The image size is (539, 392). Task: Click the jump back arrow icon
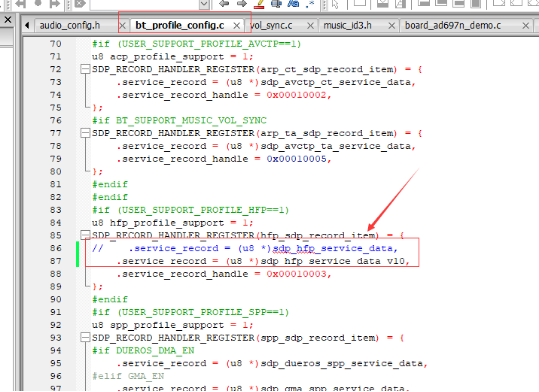click(x=224, y=3)
